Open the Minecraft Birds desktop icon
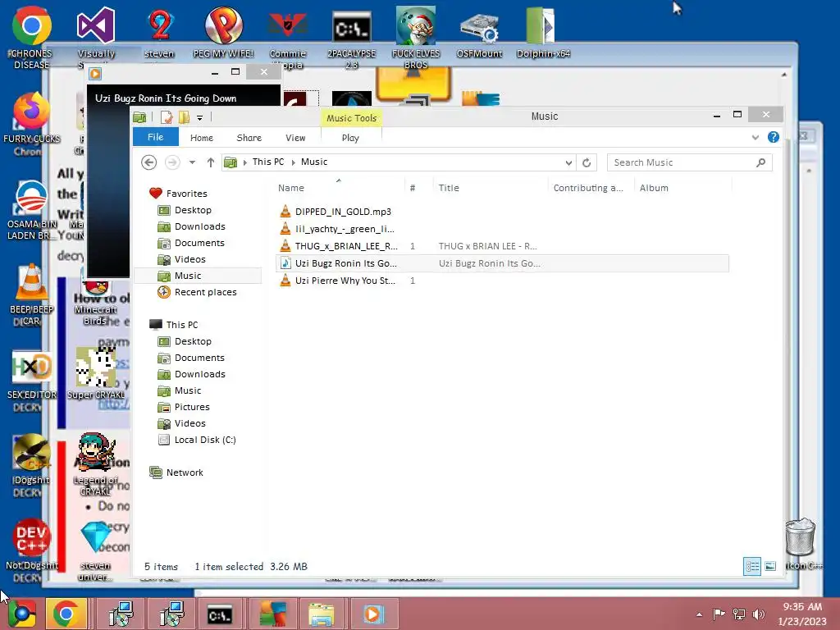The width and height of the screenshot is (840, 630). tap(96, 290)
